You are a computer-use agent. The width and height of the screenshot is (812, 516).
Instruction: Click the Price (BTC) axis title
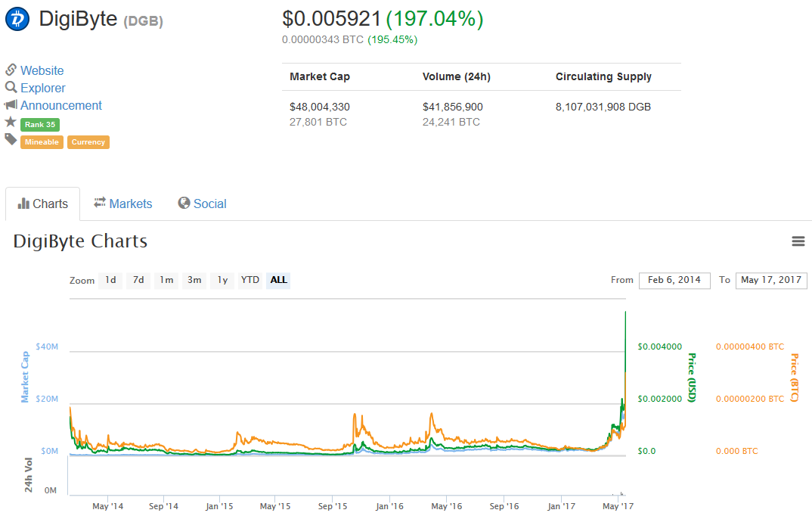click(x=795, y=377)
